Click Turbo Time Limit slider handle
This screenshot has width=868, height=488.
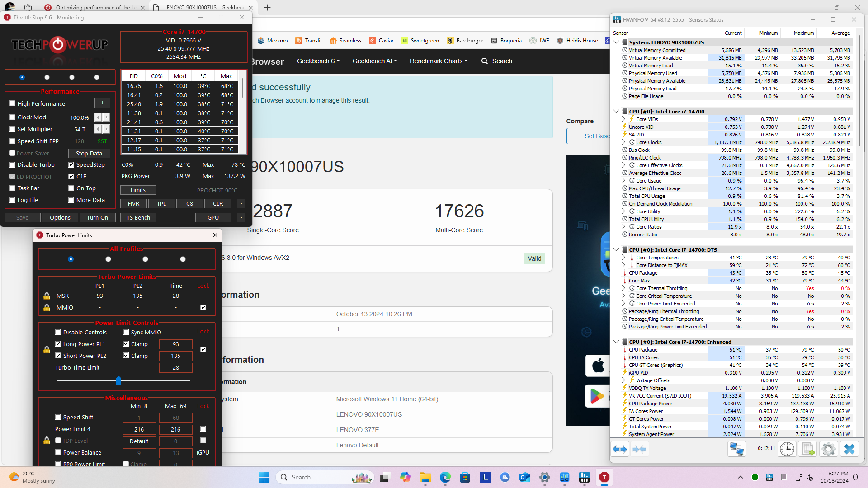(x=118, y=380)
